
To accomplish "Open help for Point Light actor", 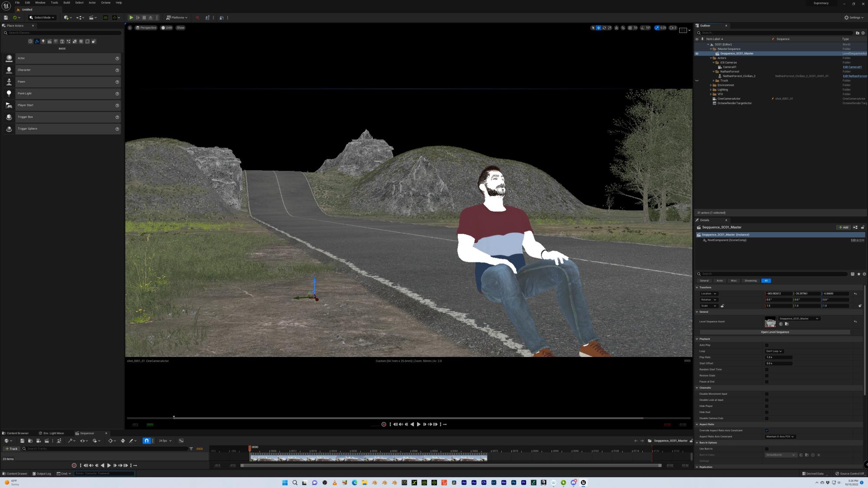I will tap(117, 94).
